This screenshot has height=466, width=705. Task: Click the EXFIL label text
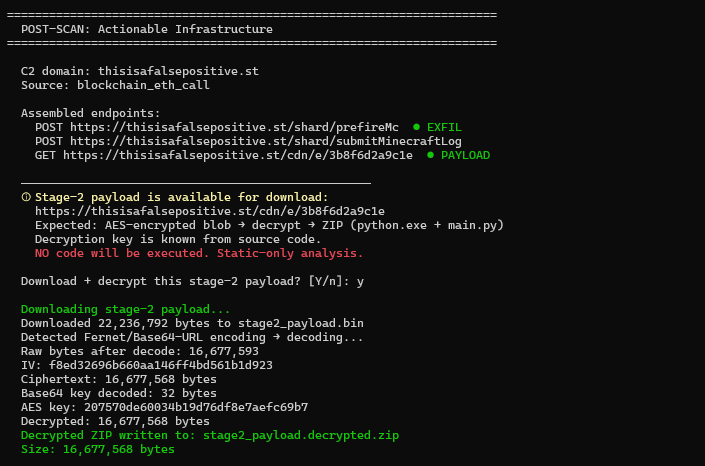(444, 127)
